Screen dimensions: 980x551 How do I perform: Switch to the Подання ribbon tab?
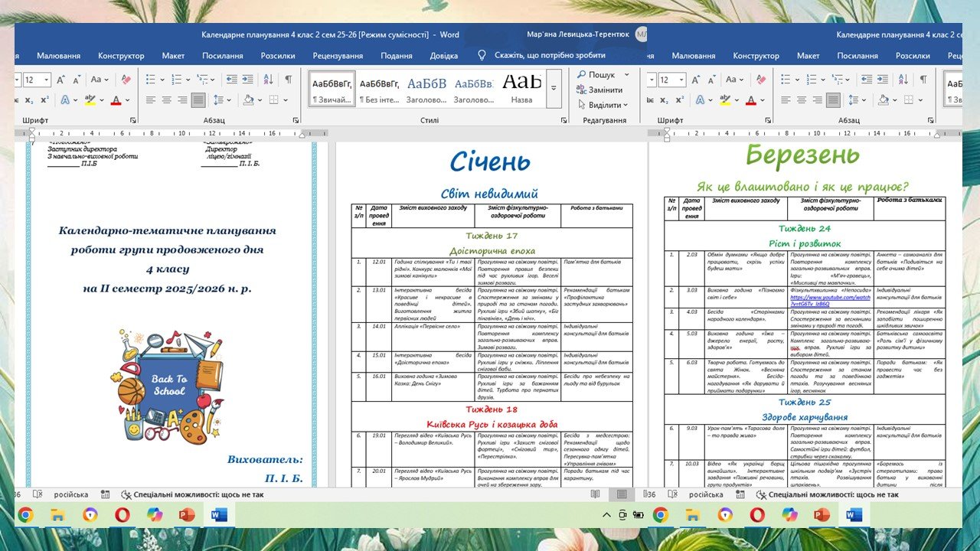click(396, 55)
